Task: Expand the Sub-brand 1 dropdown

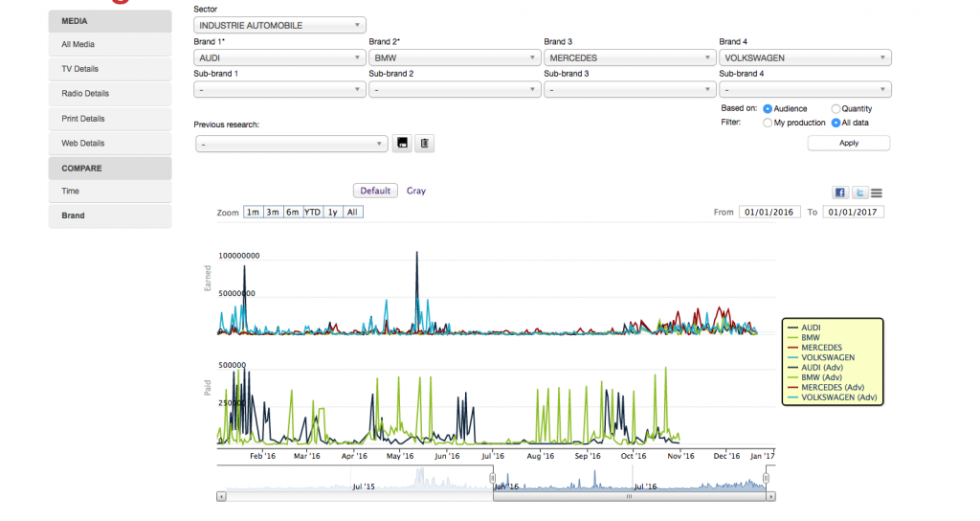Action: pyautogui.click(x=279, y=89)
